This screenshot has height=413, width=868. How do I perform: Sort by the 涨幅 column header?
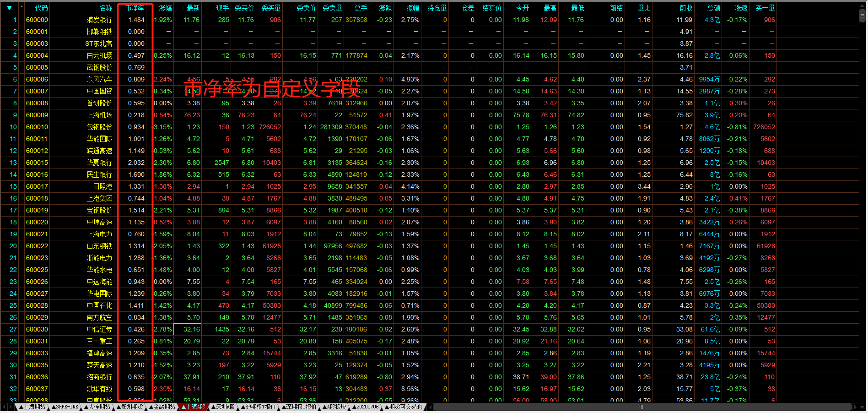(x=165, y=8)
